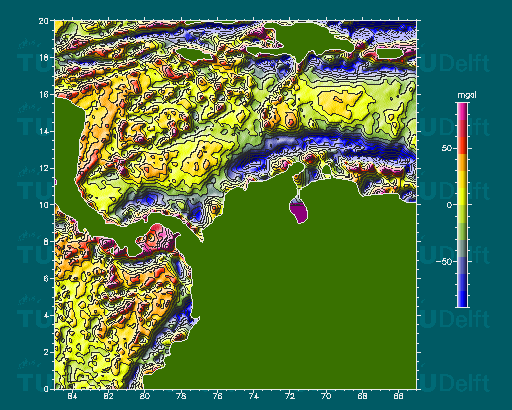The width and height of the screenshot is (512, 410).
Task: Click the y-axis label 0
Action: click(46, 389)
